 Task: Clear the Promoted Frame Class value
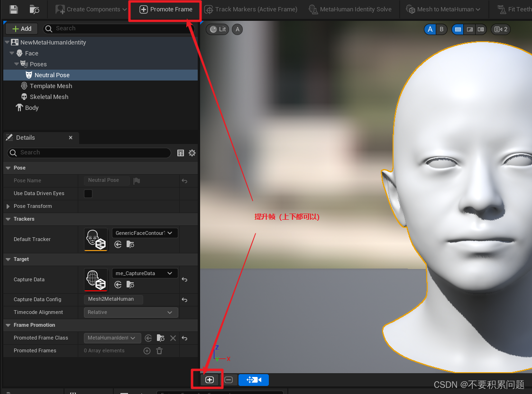[x=173, y=338]
